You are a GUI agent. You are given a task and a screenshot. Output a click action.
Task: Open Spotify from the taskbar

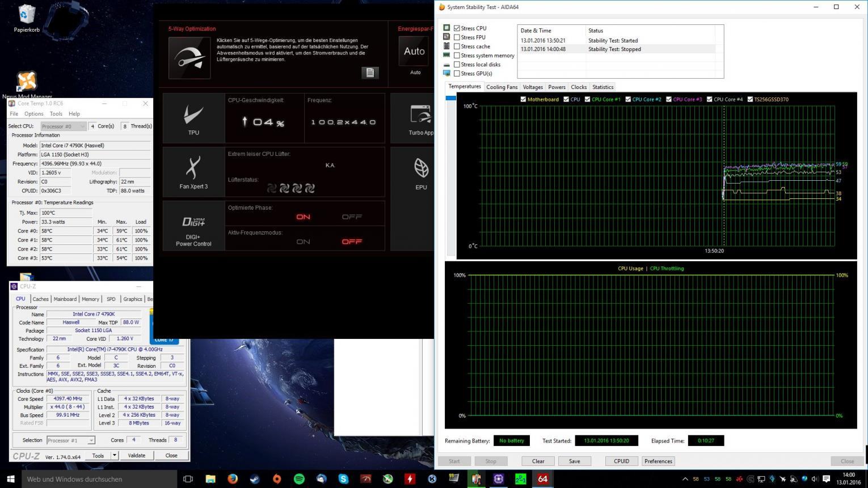[299, 479]
